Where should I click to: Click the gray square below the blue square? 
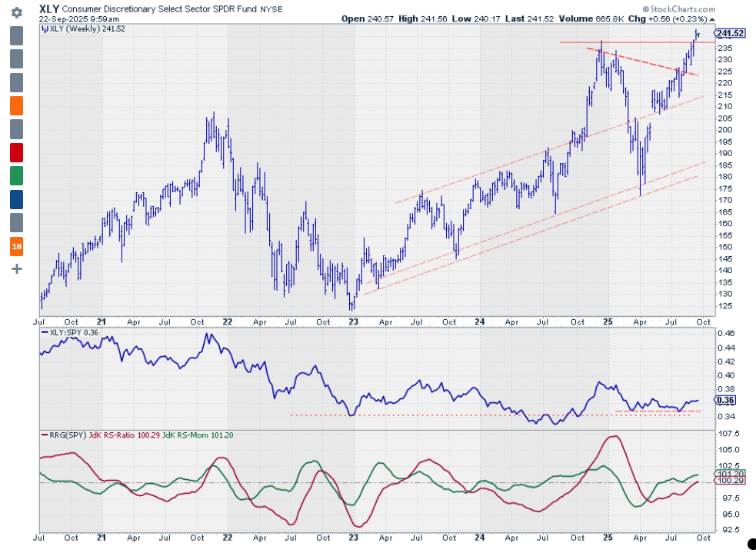pyautogui.click(x=17, y=223)
